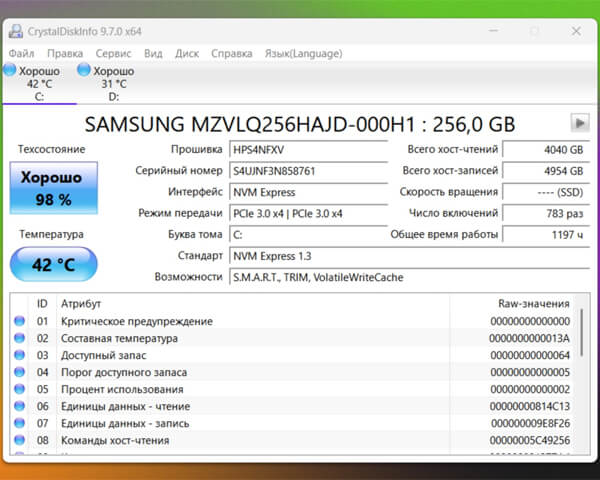Screen dimensions: 600x480
Task: Click the serial number field S4UJNF3N858761
Action: [x=308, y=171]
